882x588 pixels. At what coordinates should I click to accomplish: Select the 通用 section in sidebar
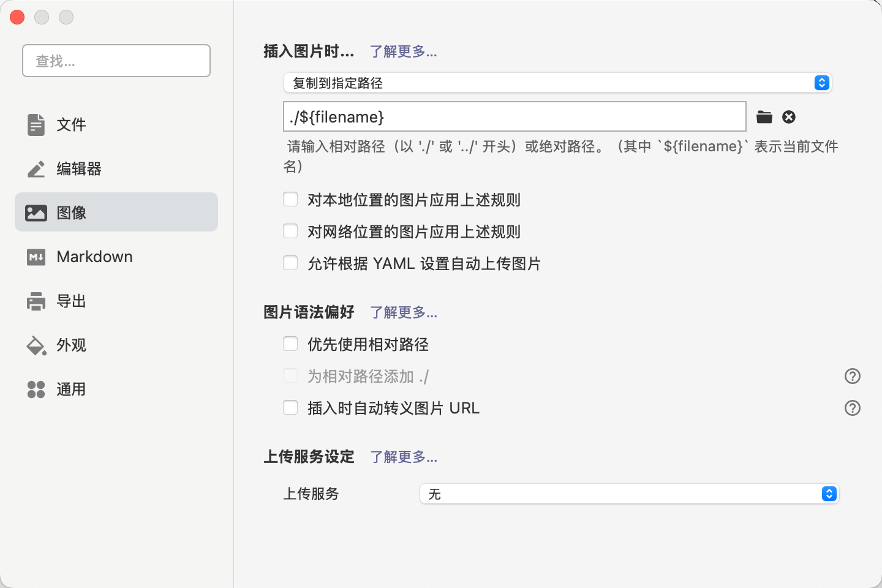pyautogui.click(x=71, y=390)
